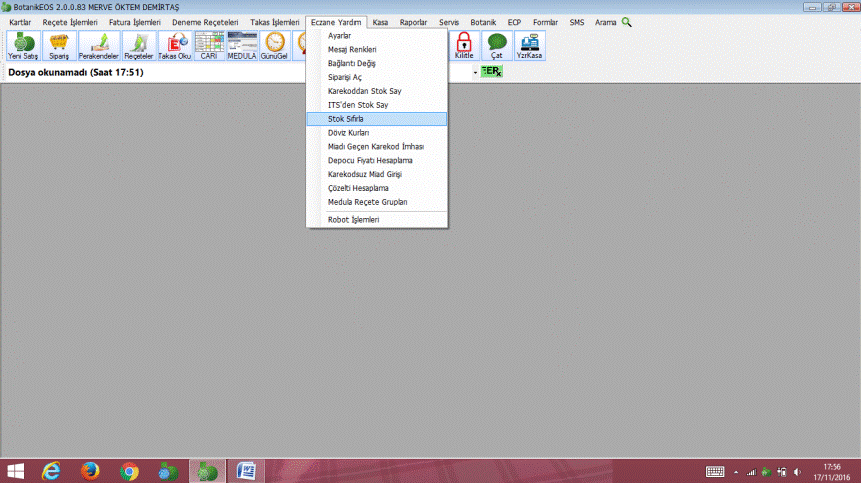Open Google Chrome from the taskbar
The image size is (861, 483).
(x=128, y=470)
